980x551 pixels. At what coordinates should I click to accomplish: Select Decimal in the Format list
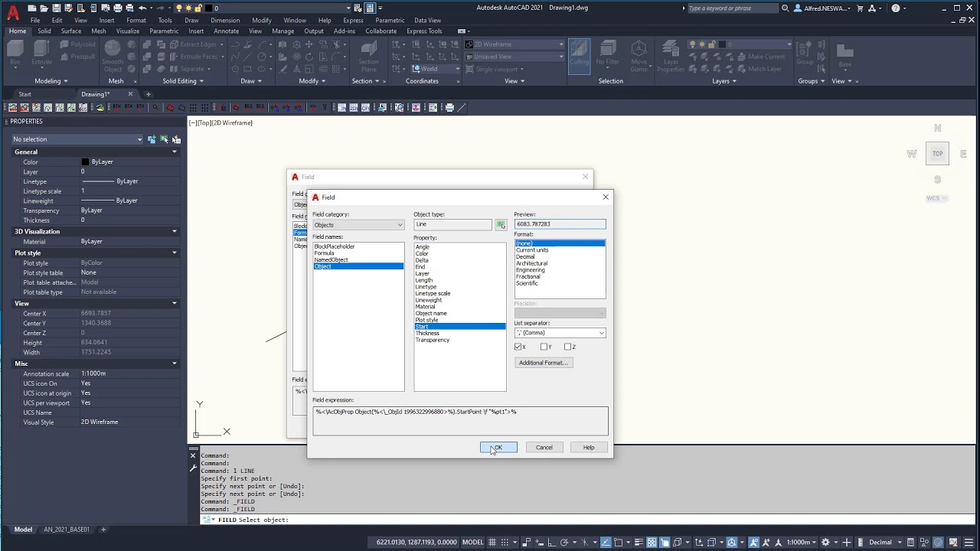coord(525,256)
